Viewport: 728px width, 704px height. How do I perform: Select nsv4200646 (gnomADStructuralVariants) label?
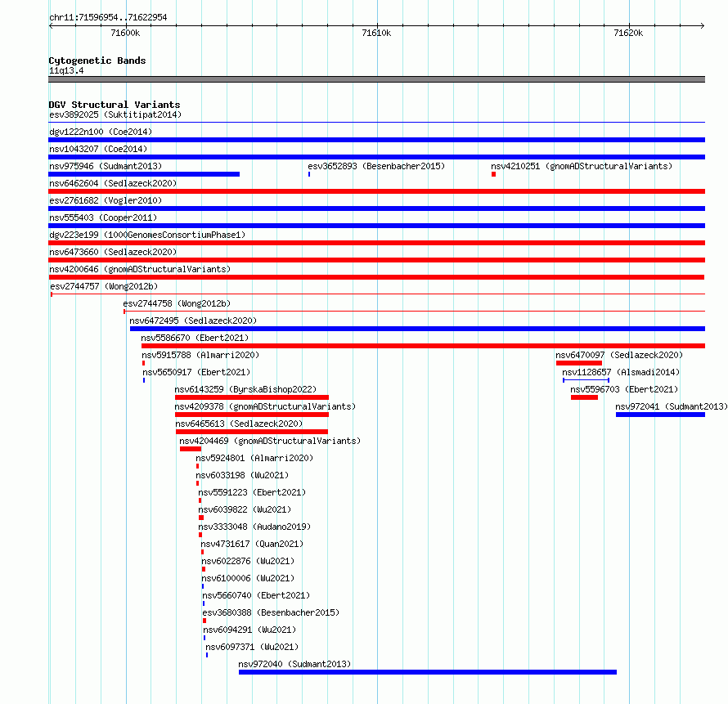coord(140,269)
